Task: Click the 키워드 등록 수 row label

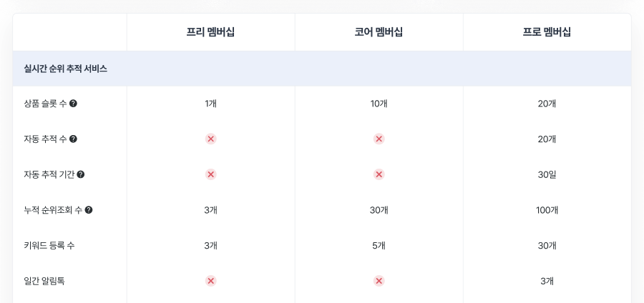Action: coord(49,246)
